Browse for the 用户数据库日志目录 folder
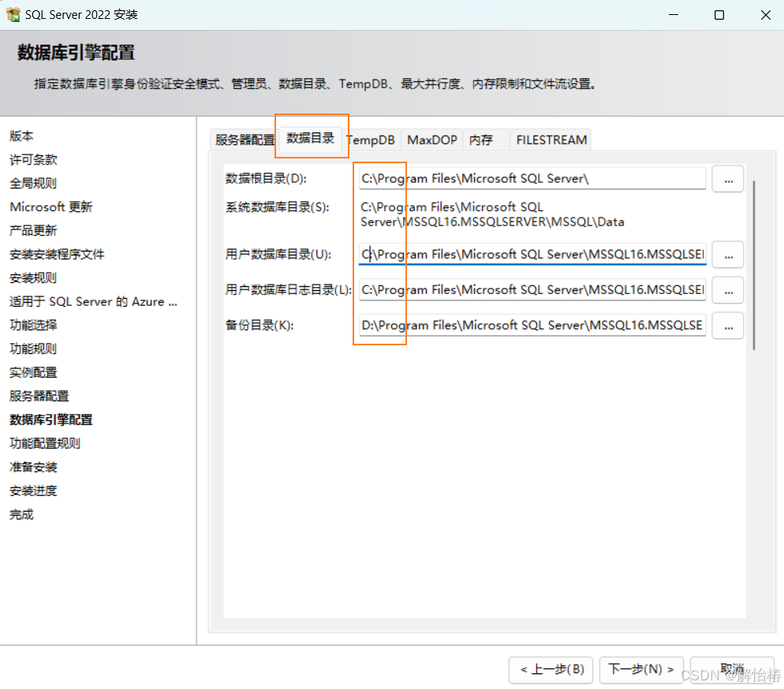Viewport: 784px width, 689px height. 728,290
